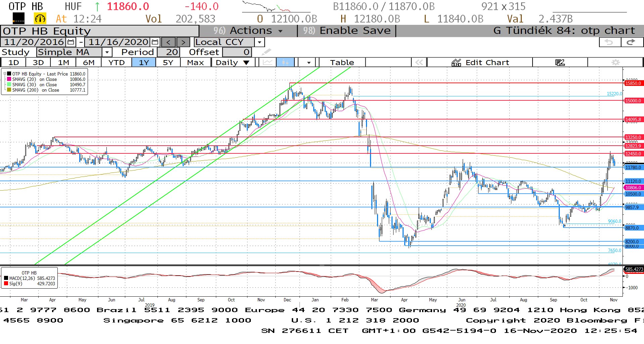Viewport: 644px width, 344px height.
Task: Click the last price 11860.0 in header
Action: click(x=128, y=6)
